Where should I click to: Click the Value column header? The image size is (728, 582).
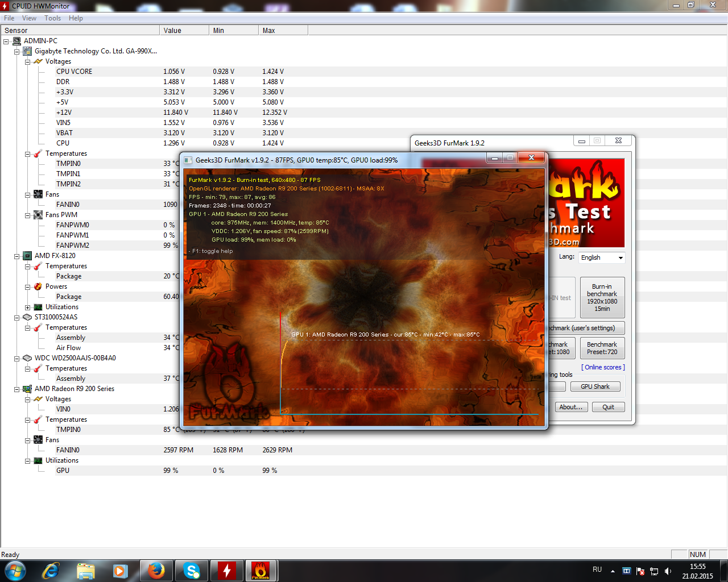pos(184,31)
